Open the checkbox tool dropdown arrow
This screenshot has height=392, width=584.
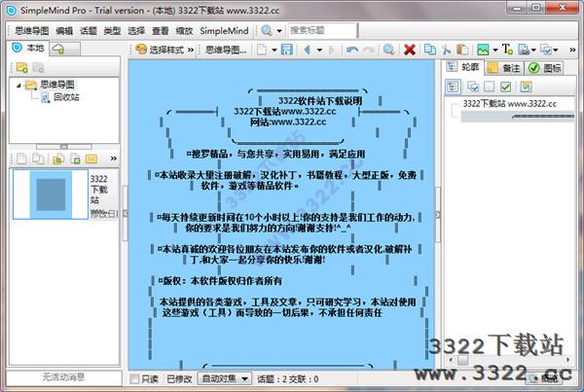pos(556,50)
